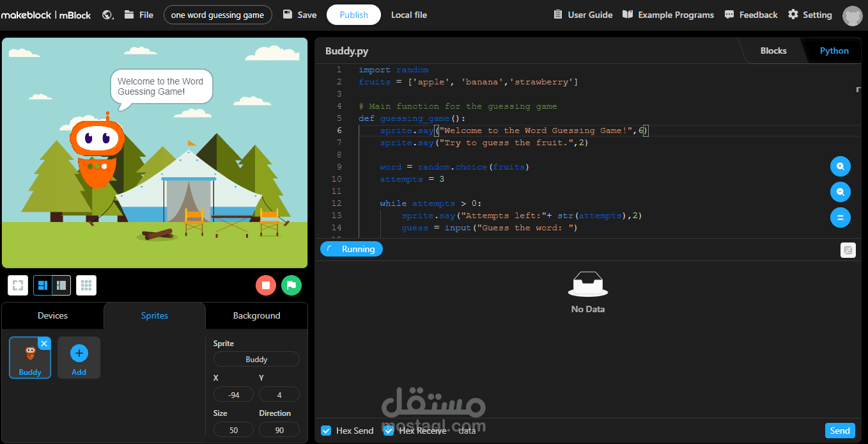Open the Devices tab
This screenshot has height=444, width=868.
[52, 315]
